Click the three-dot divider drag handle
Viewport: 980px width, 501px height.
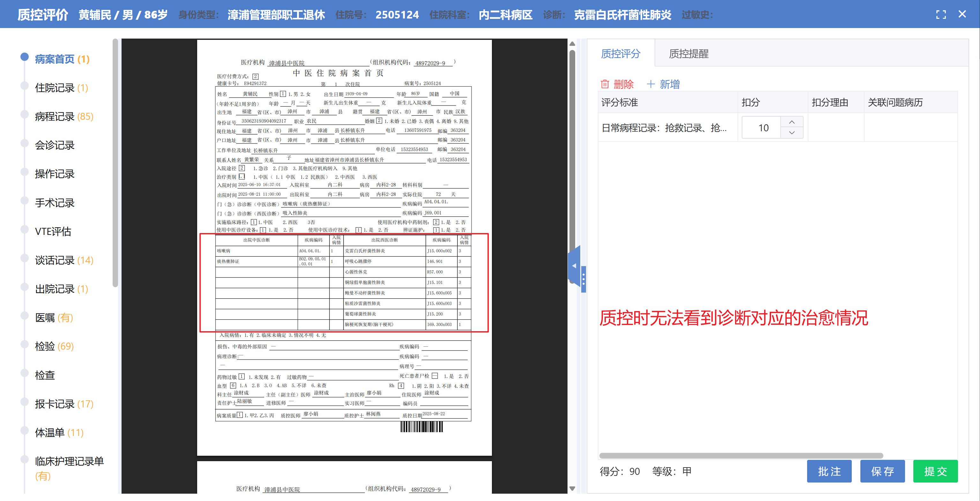click(x=583, y=280)
